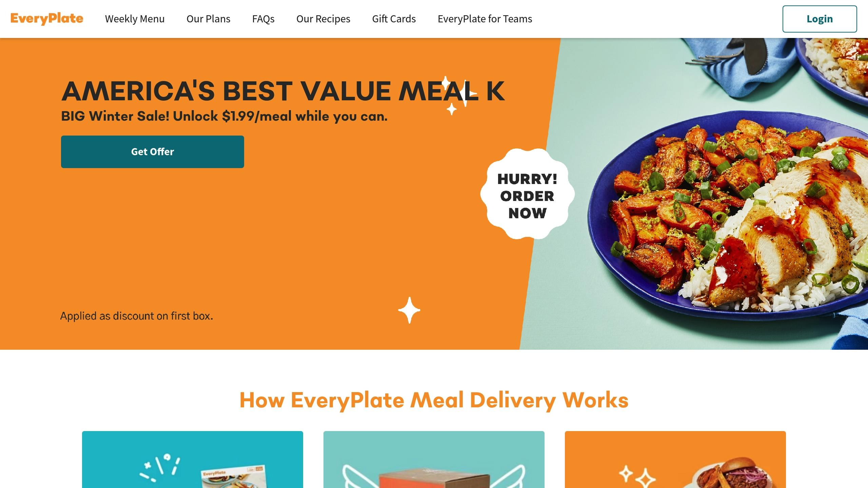Click the sparkle cluster over headline

click(458, 95)
